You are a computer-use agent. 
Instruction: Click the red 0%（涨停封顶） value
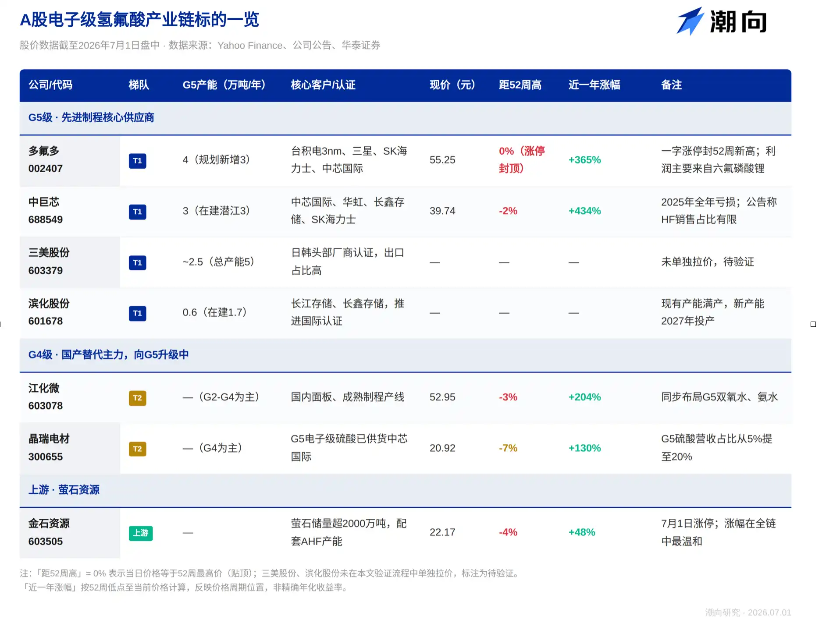tap(522, 160)
